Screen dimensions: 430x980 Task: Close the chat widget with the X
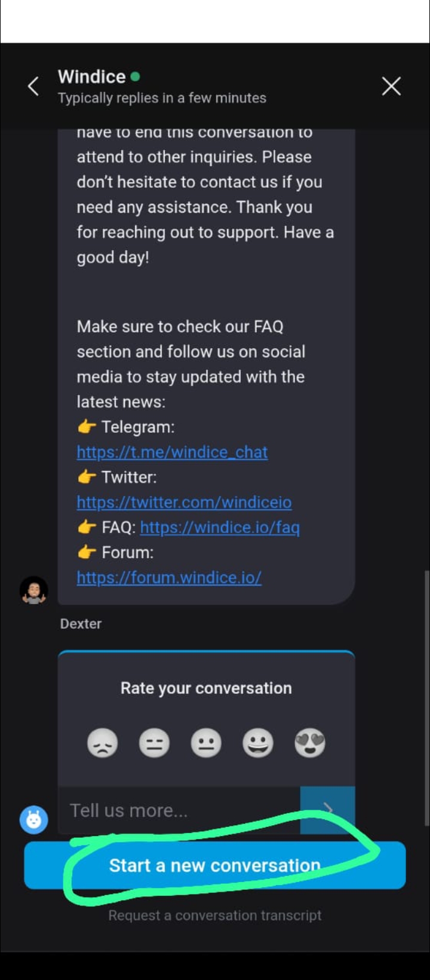391,86
